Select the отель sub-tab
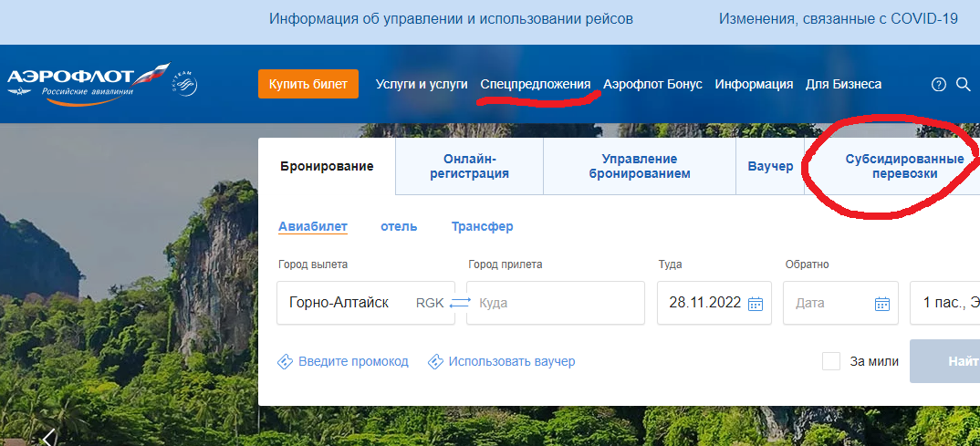The width and height of the screenshot is (980, 446). pyautogui.click(x=399, y=227)
